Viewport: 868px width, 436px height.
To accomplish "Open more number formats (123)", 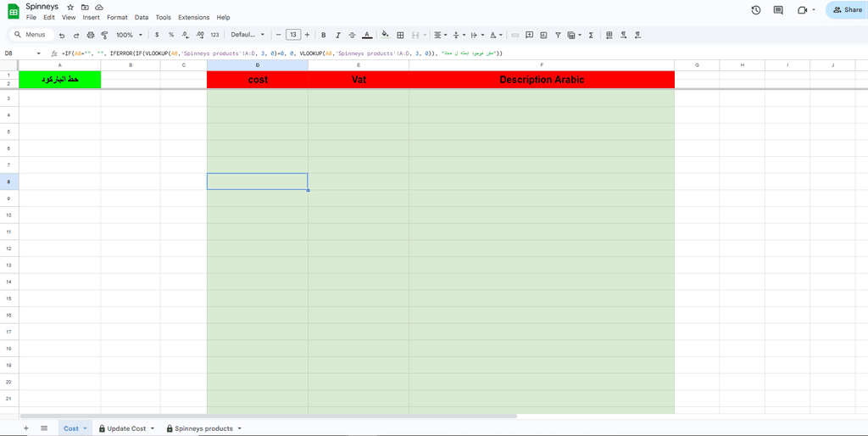I will (x=214, y=35).
